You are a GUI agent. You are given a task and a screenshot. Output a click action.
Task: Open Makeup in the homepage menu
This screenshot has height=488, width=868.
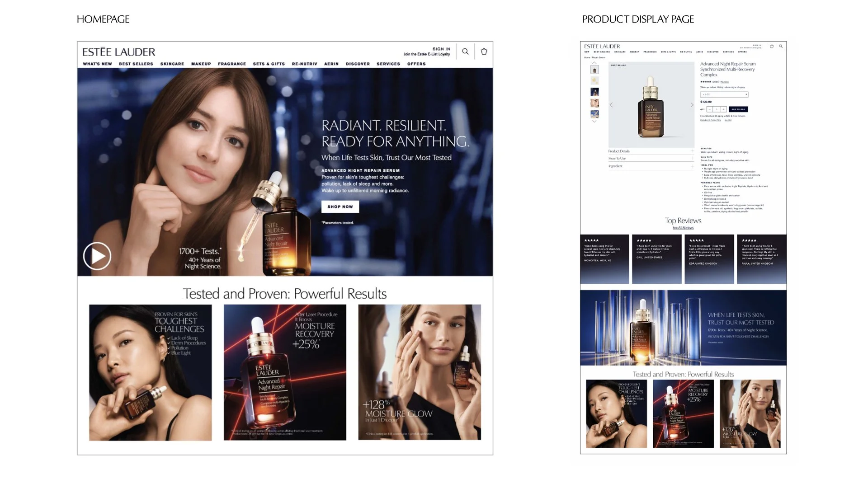tap(201, 64)
